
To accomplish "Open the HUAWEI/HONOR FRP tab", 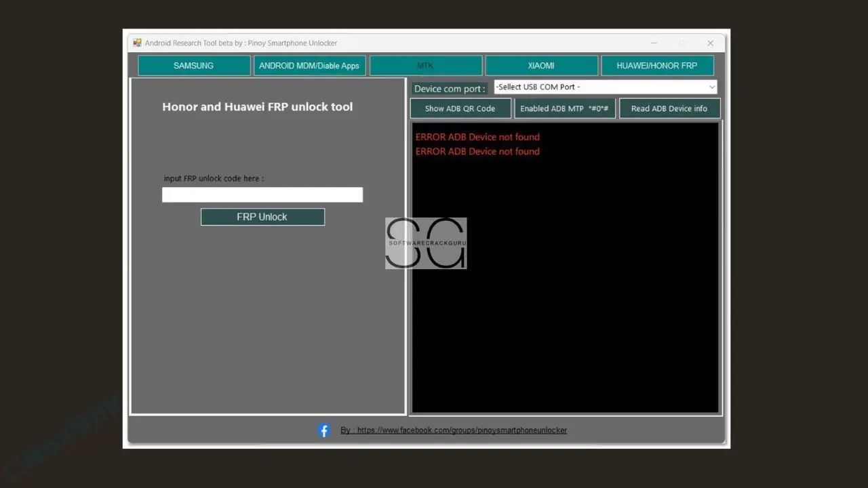I will point(656,66).
